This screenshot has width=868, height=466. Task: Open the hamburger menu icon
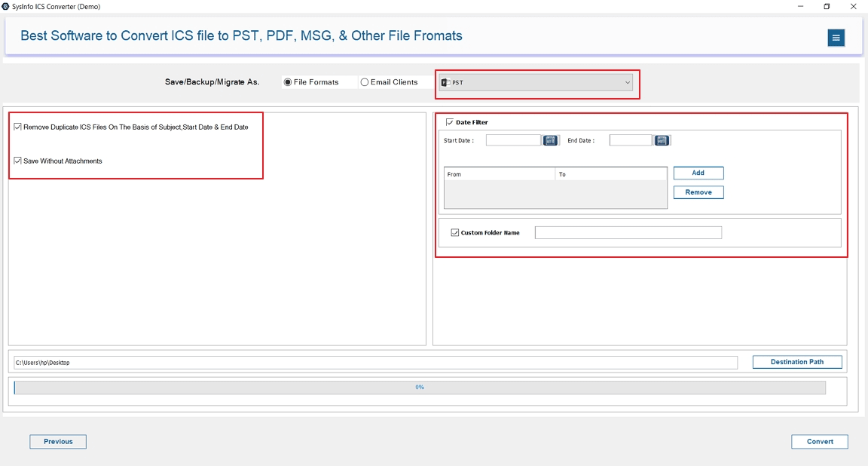click(x=836, y=38)
